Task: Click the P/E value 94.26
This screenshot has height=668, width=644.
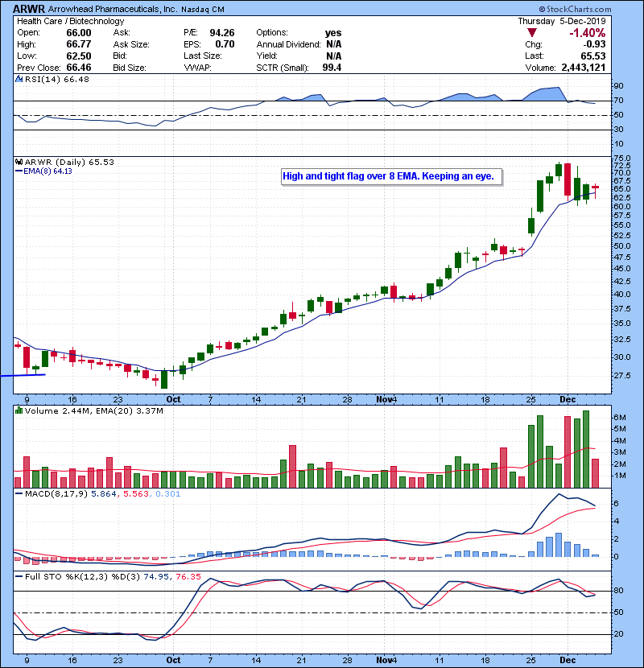Action: pos(222,33)
